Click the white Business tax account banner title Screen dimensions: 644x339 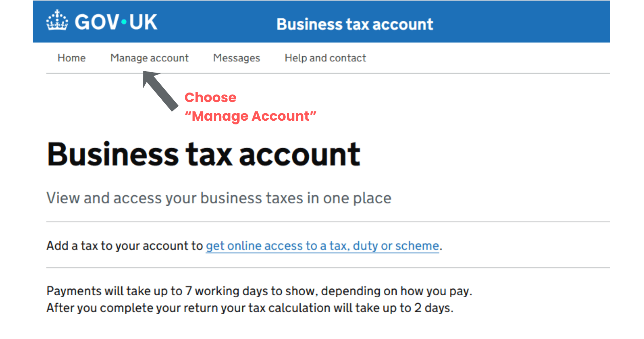[x=355, y=24]
